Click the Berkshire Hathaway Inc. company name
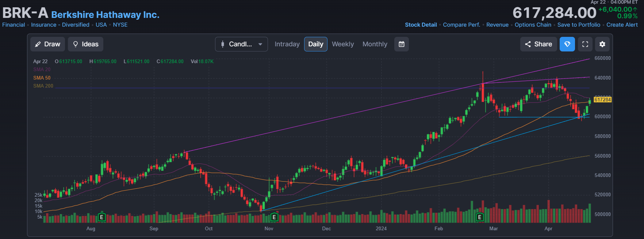The width and height of the screenshot is (644, 239). click(105, 15)
